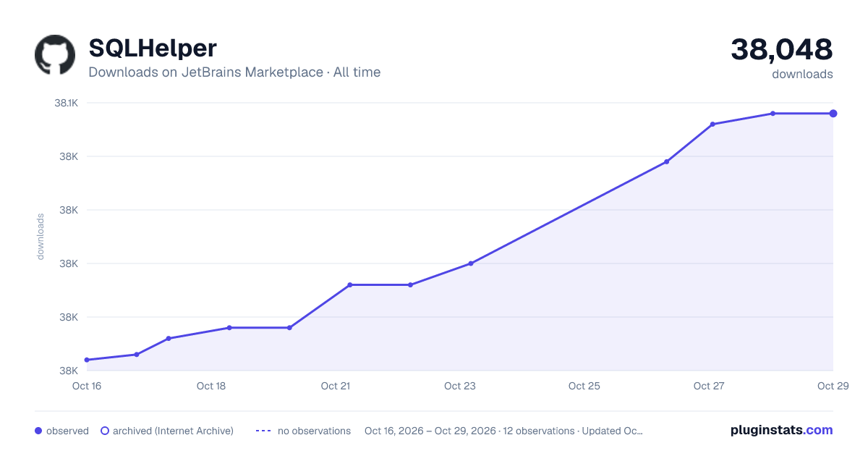Screen dimensions: 868x456
Task: Click the no observations dashed legend marker
Action: 263,431
